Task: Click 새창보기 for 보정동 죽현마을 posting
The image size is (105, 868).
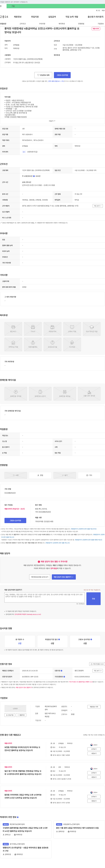Action: coord(94,753)
